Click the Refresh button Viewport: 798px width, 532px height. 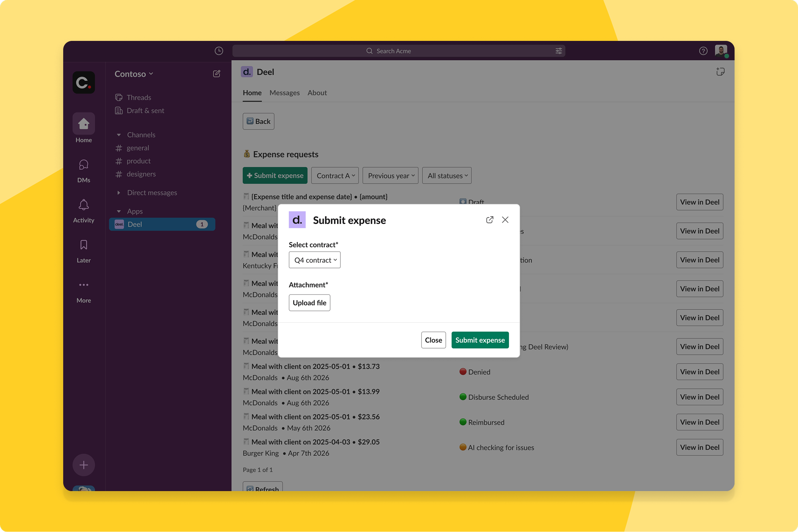coord(263,487)
